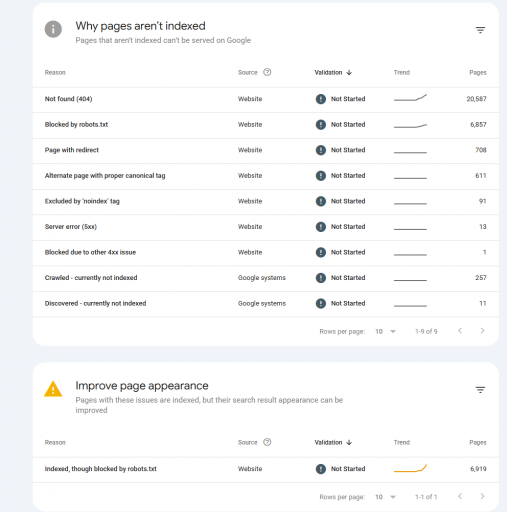507x512 pixels.
Task: Click the Not found (404) trend sparkline
Action: click(410, 98)
